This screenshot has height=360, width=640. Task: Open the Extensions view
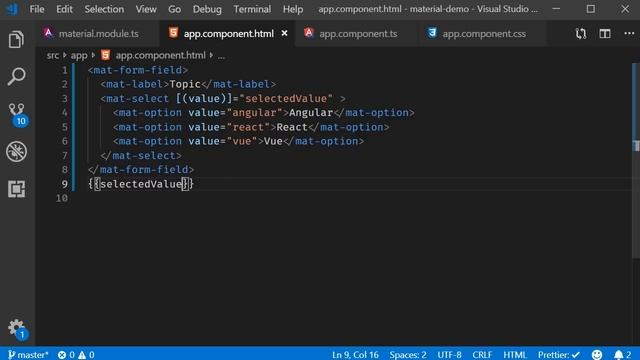[x=16, y=189]
